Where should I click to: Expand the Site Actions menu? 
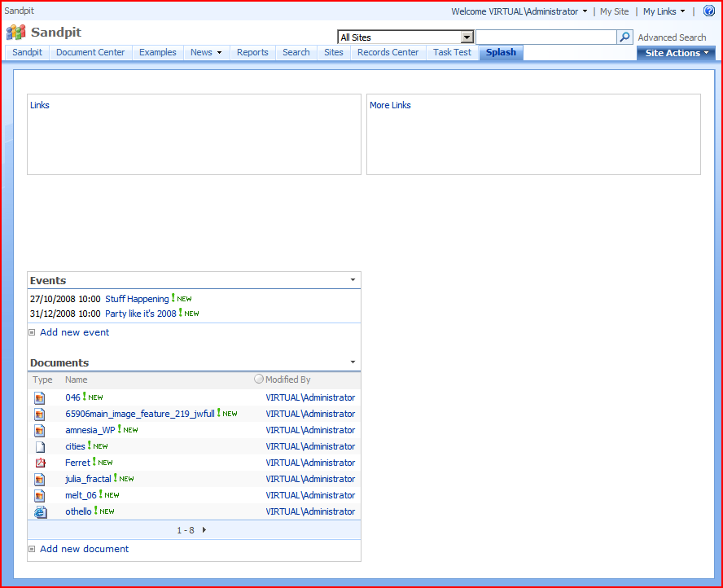tap(676, 53)
